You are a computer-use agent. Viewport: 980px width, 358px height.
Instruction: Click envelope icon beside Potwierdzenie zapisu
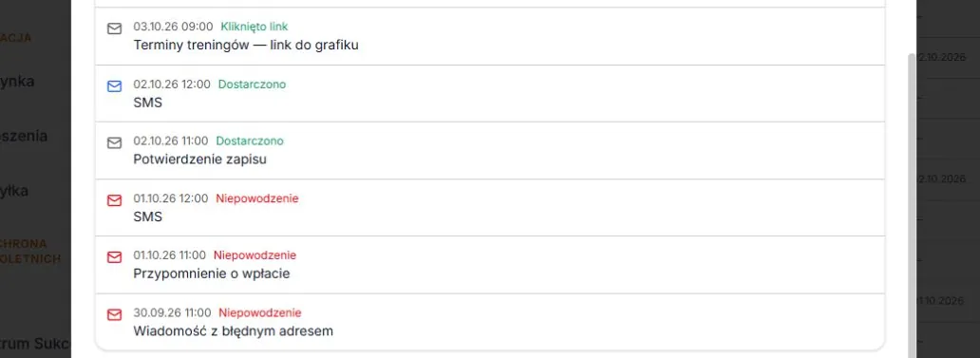tap(114, 143)
